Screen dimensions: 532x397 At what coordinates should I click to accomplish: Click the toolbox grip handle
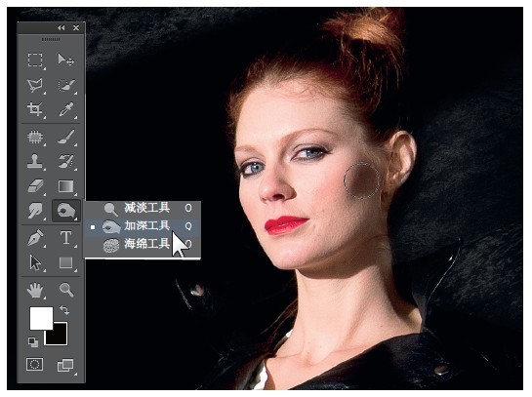(x=51, y=40)
